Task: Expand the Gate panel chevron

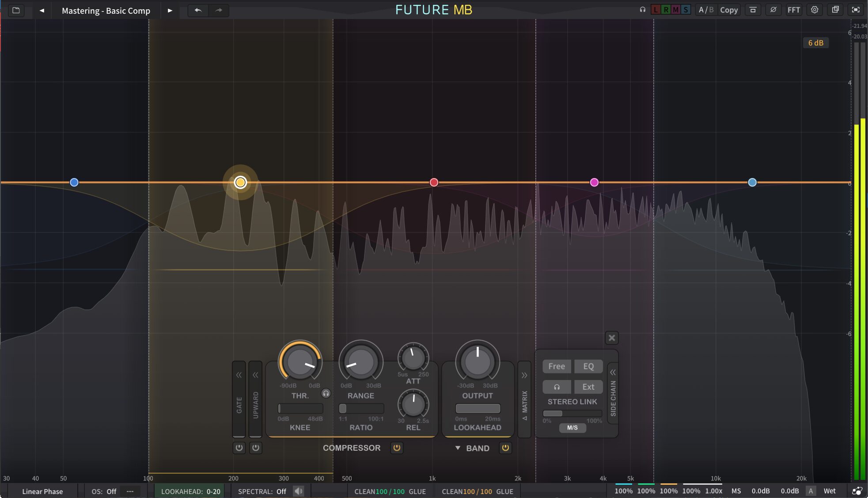Action: [239, 375]
